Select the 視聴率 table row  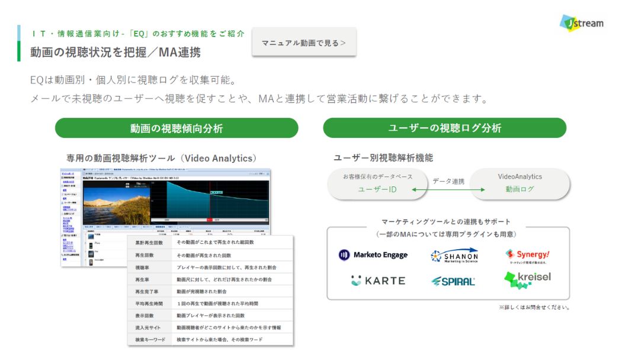tap(211, 268)
